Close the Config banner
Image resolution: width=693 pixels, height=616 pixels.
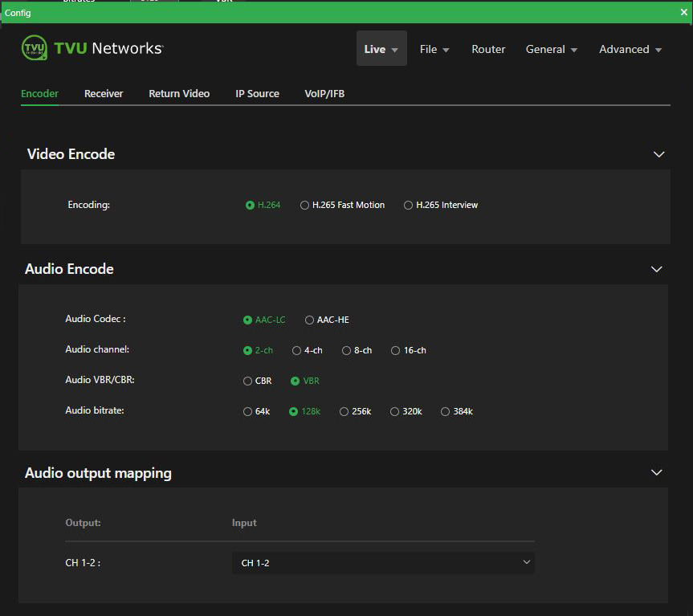683,12
